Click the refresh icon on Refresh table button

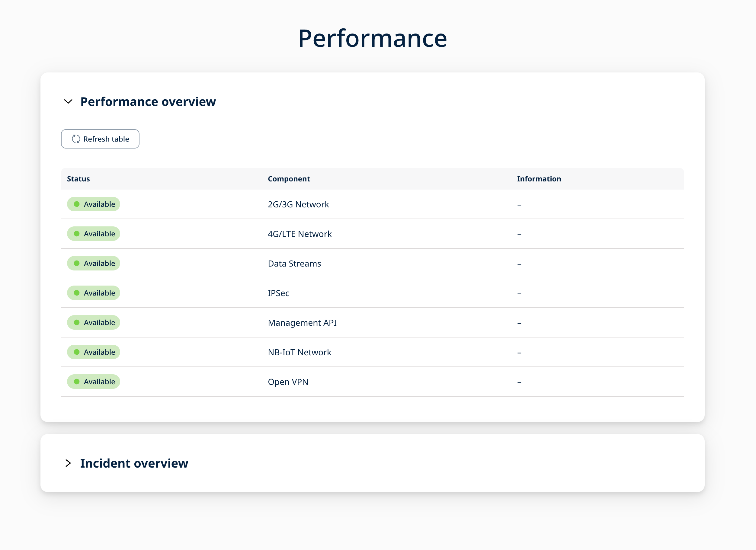pos(75,139)
